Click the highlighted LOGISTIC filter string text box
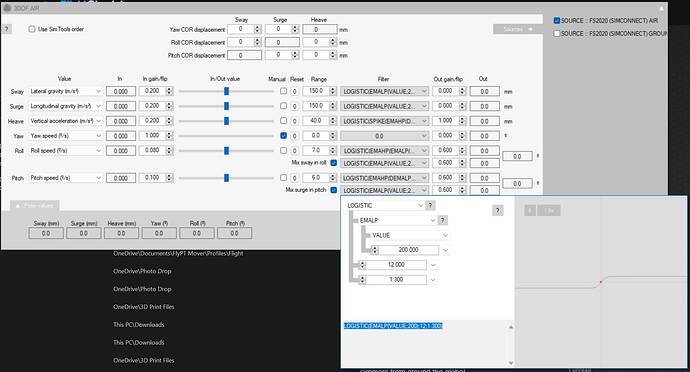Image resolution: width=690 pixels, height=372 pixels. point(393,326)
